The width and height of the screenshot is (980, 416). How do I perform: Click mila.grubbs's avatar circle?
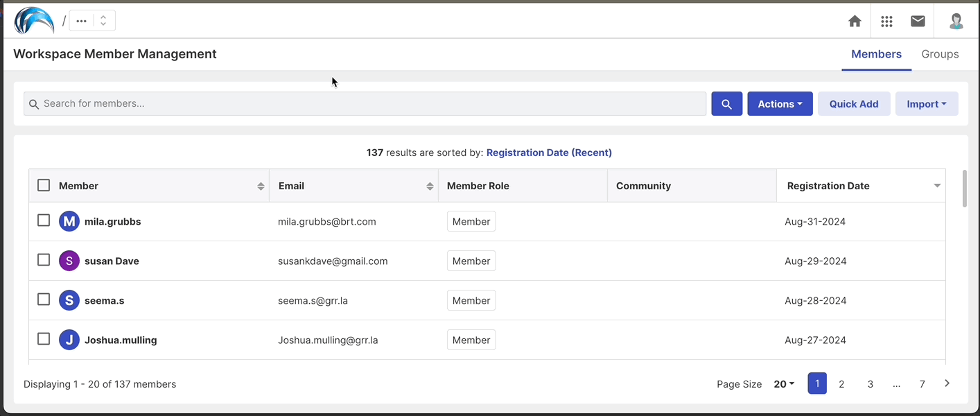(69, 220)
